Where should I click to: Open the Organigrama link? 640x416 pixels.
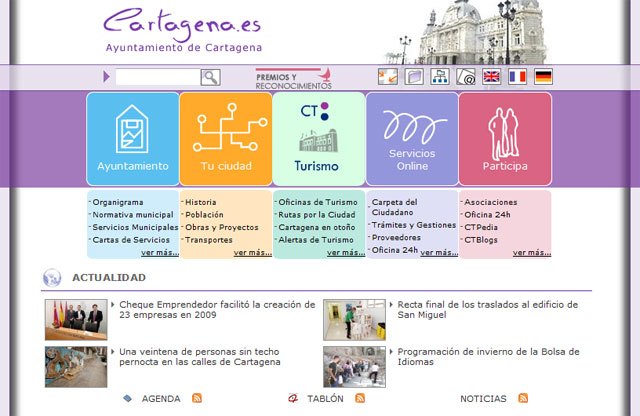(119, 202)
